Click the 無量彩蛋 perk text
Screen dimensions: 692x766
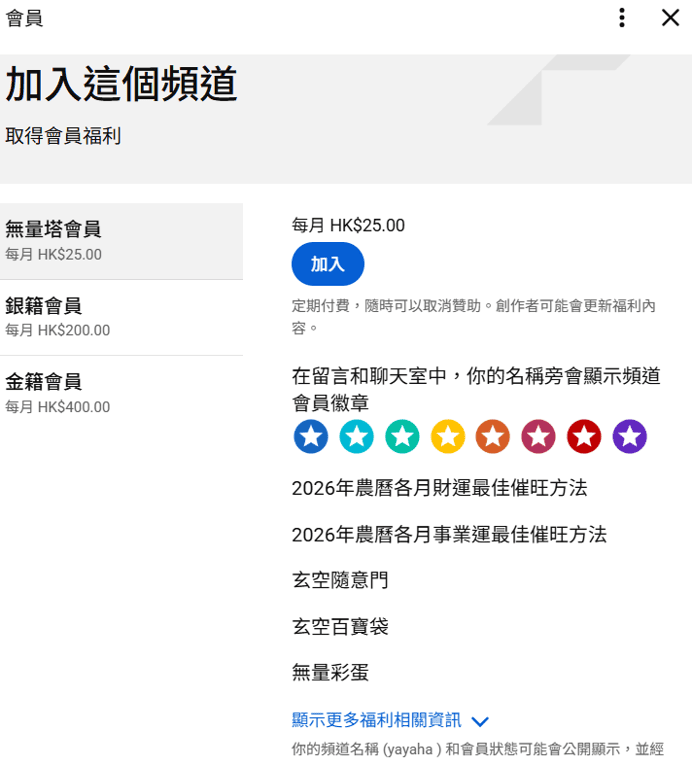pos(330,672)
